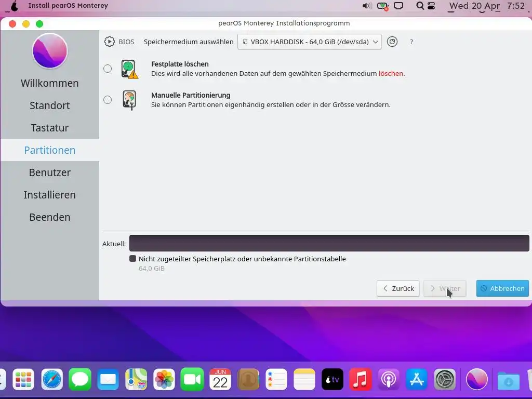The height and width of the screenshot is (399, 532).
Task: Open Launchpad from the dock
Action: (23, 379)
